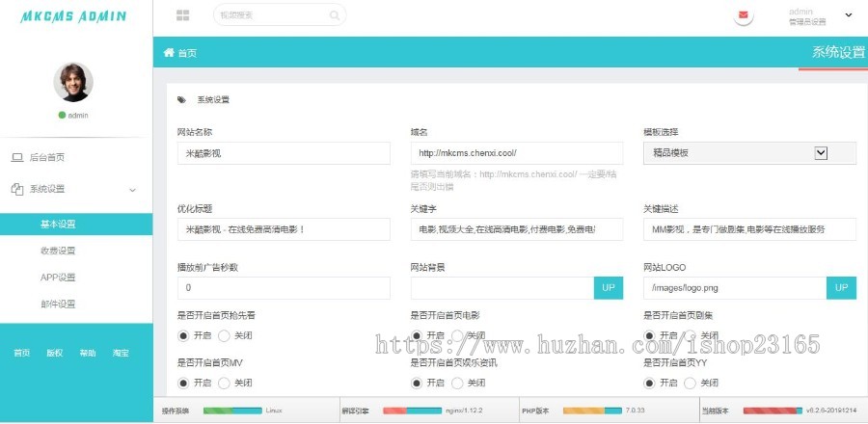Expand the admin account dropdown arrow
The height and width of the screenshot is (424, 868).
(x=849, y=15)
